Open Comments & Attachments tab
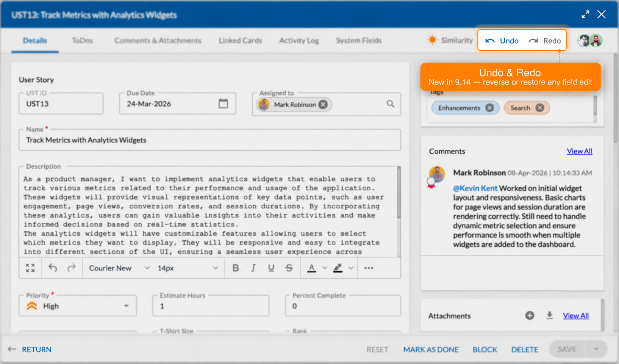This screenshot has width=619, height=364. 158,40
